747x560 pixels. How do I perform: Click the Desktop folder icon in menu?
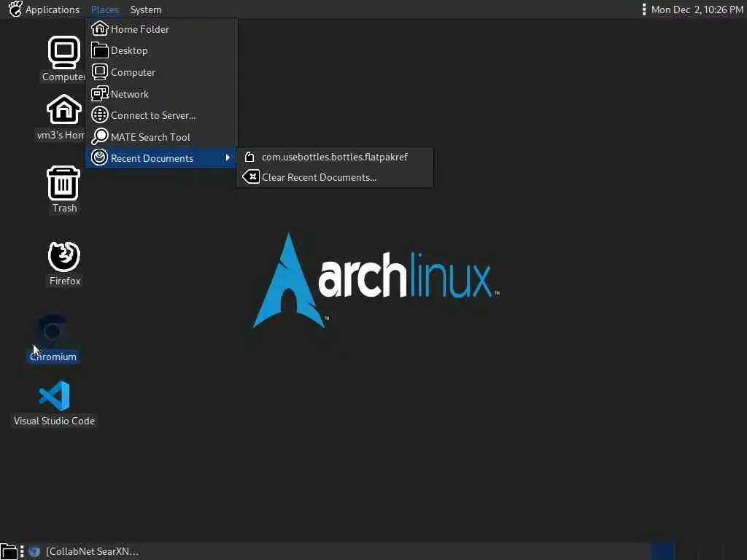pos(99,50)
